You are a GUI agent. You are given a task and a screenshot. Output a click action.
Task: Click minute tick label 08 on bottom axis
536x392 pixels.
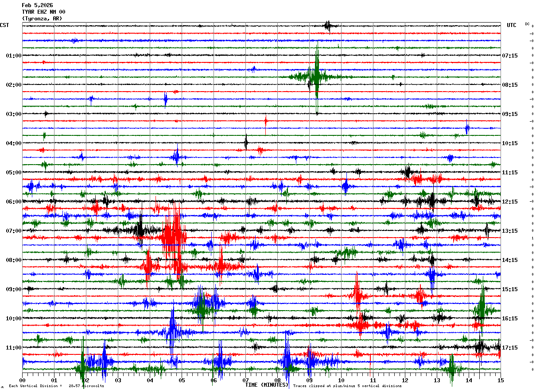(x=277, y=380)
